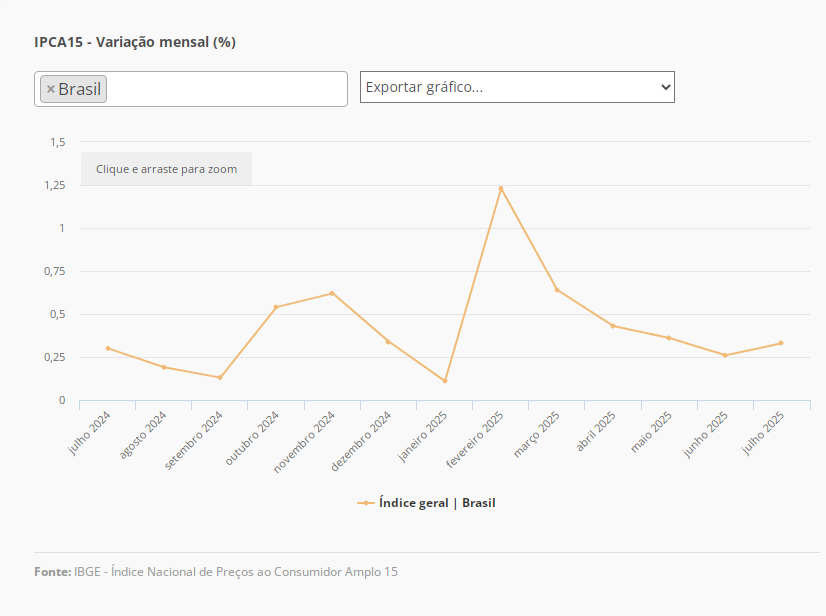Select the setembro 2024 data point
The height and width of the screenshot is (616, 826).
point(220,377)
